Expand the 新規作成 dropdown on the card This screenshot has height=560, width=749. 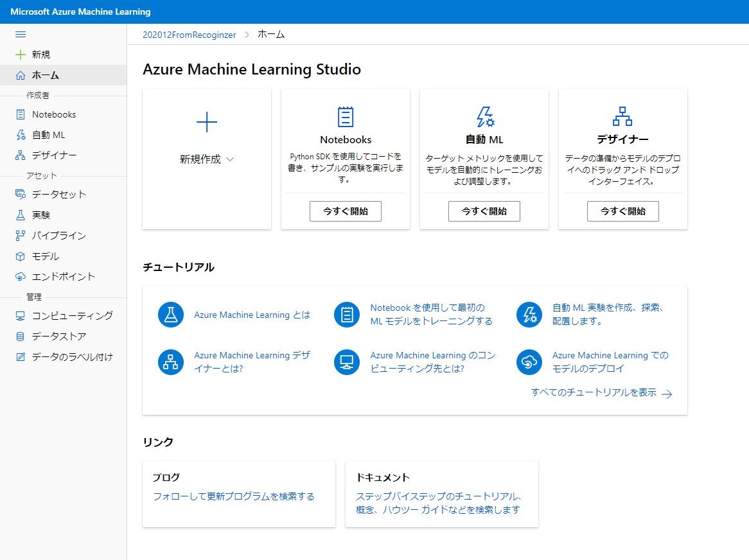click(207, 159)
